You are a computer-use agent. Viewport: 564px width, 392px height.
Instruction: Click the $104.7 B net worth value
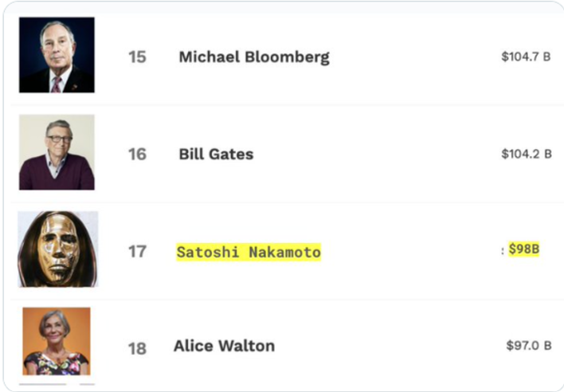[526, 57]
